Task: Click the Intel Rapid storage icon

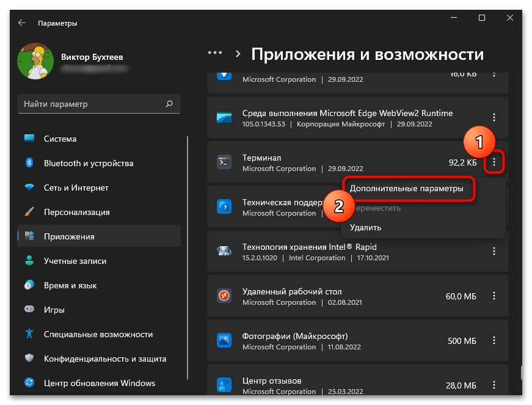Action: (x=224, y=251)
